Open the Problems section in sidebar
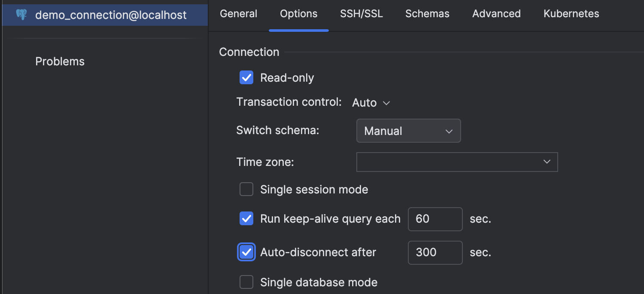Image resolution: width=644 pixels, height=294 pixels. [x=60, y=61]
